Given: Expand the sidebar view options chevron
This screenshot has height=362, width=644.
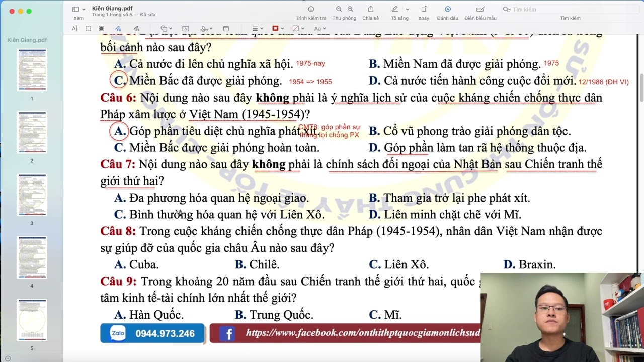Looking at the screenshot, I should click(84, 9).
